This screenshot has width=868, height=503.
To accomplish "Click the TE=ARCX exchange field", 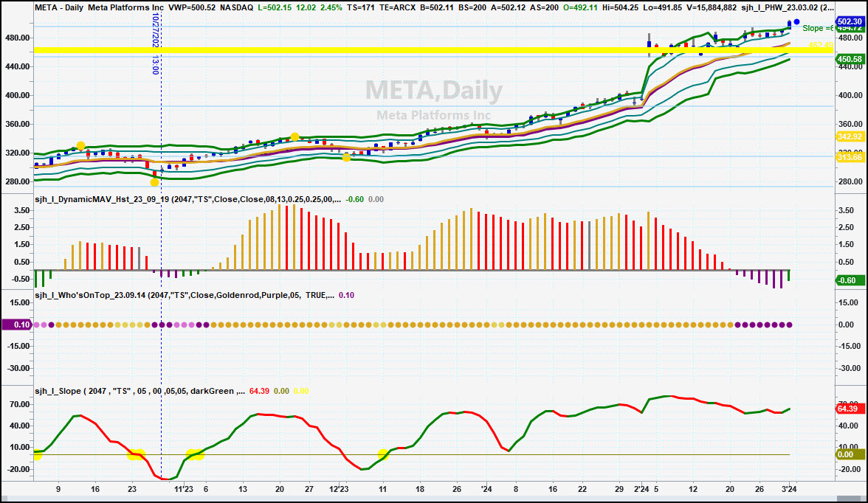I will pyautogui.click(x=398, y=8).
